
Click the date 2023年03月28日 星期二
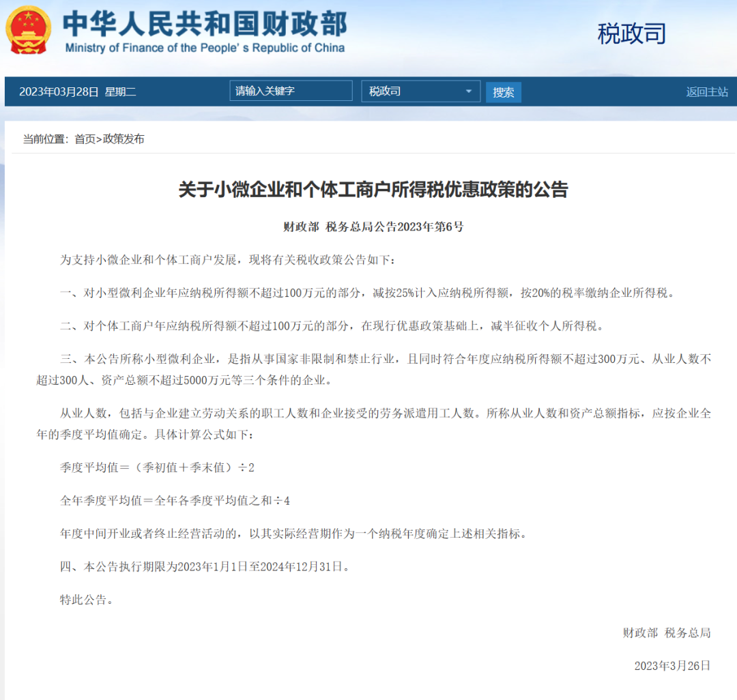point(78,91)
